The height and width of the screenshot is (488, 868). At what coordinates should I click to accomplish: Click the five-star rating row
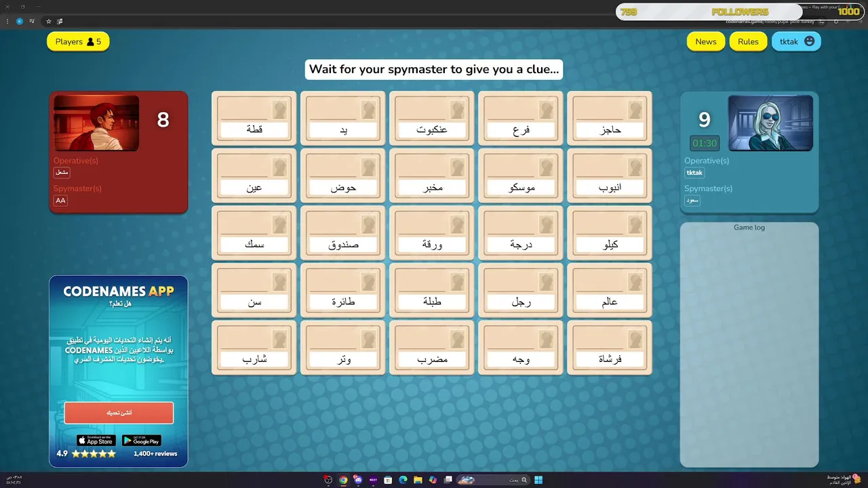pyautogui.click(x=94, y=454)
